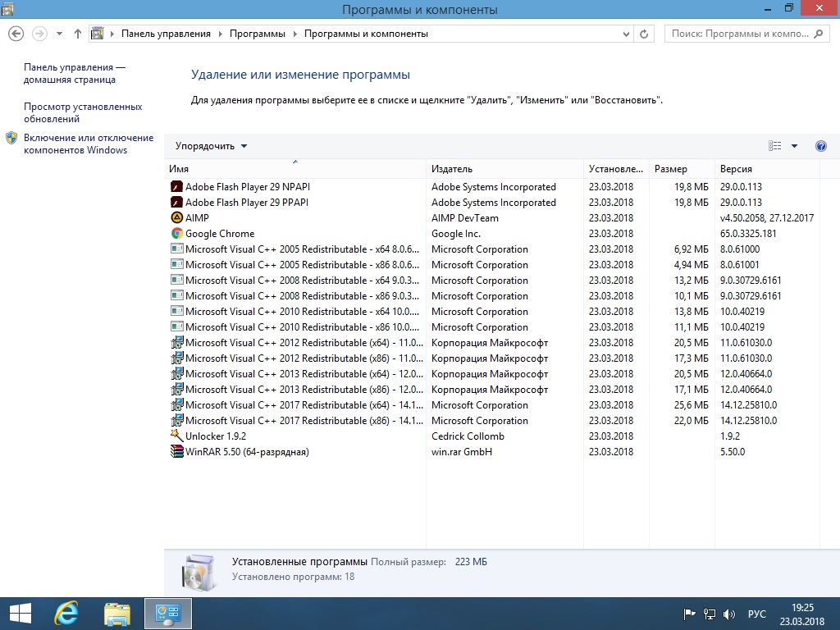The width and height of the screenshot is (840, 630).
Task: Click version 65.0.3325.181 of Google Chrome
Action: pyautogui.click(x=748, y=234)
